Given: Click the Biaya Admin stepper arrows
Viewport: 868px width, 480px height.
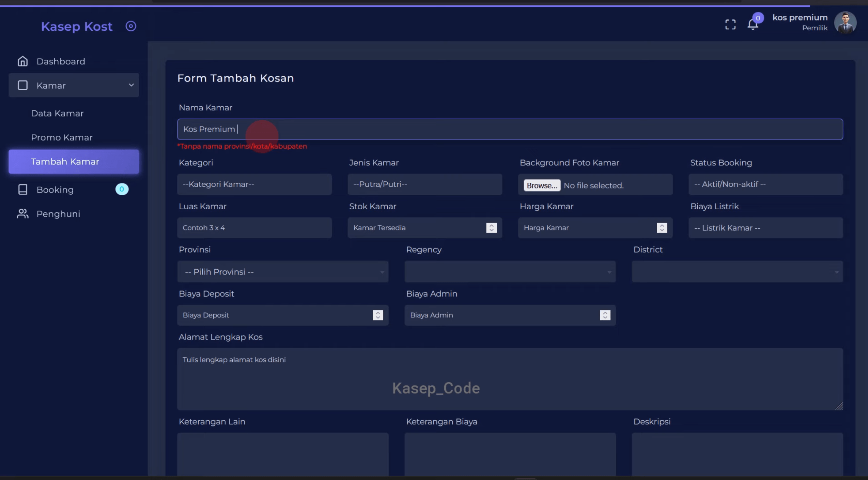Looking at the screenshot, I should [605, 315].
